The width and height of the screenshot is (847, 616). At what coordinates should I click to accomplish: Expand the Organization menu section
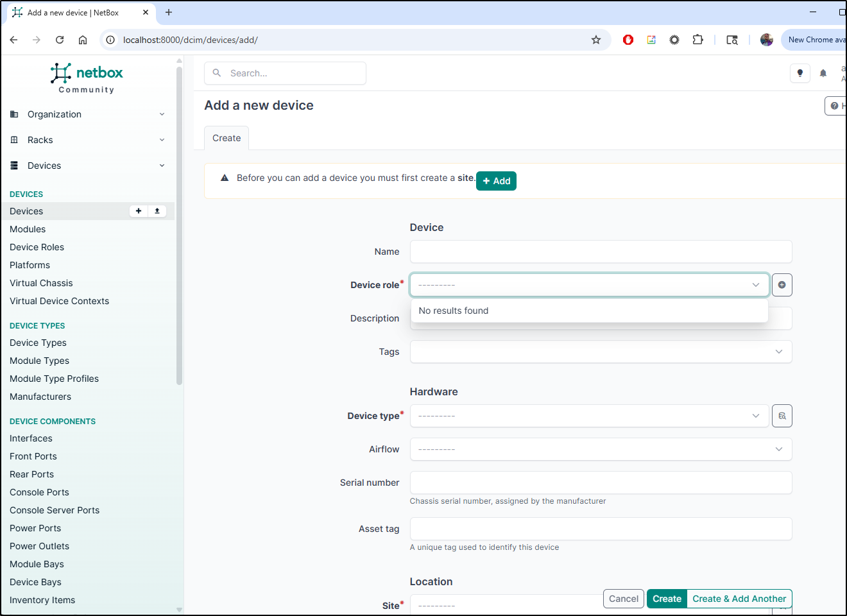click(87, 114)
